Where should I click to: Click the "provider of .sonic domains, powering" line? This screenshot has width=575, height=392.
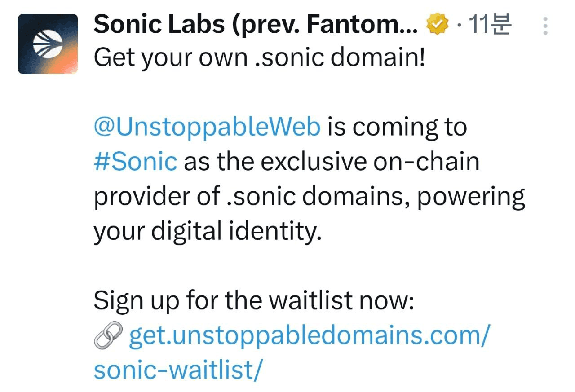(x=309, y=197)
